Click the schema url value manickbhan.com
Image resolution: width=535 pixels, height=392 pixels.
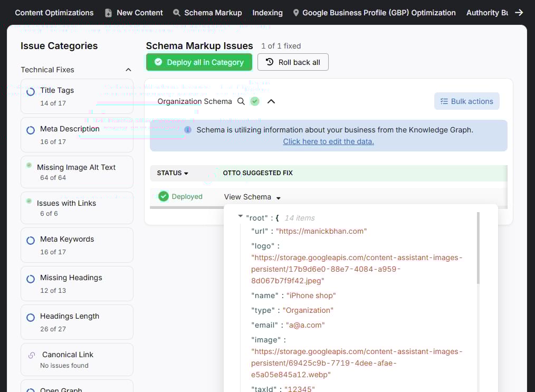click(321, 231)
